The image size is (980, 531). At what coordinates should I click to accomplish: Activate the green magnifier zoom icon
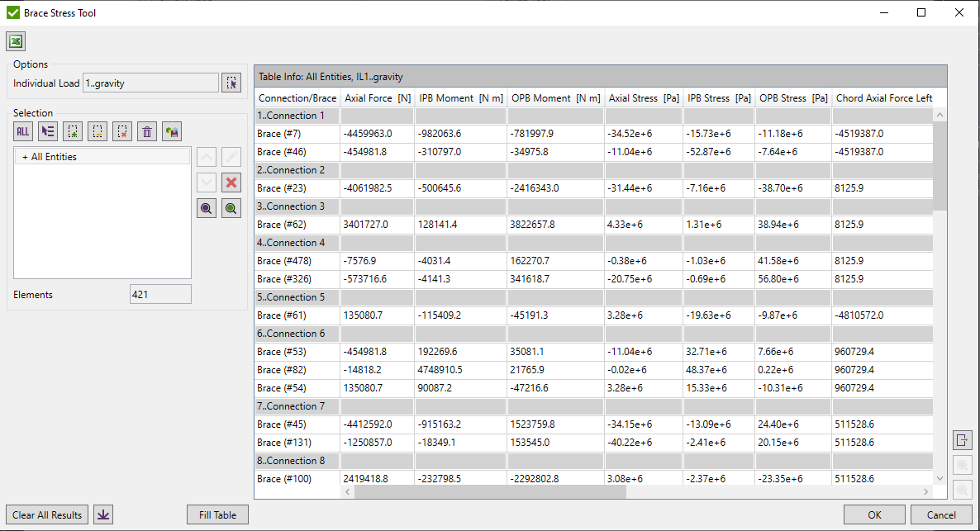point(231,207)
